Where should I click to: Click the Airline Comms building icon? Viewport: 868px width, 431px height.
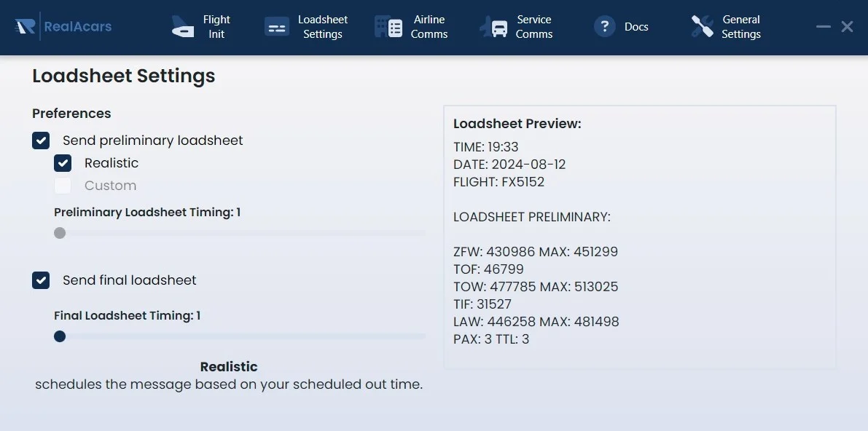pyautogui.click(x=388, y=27)
